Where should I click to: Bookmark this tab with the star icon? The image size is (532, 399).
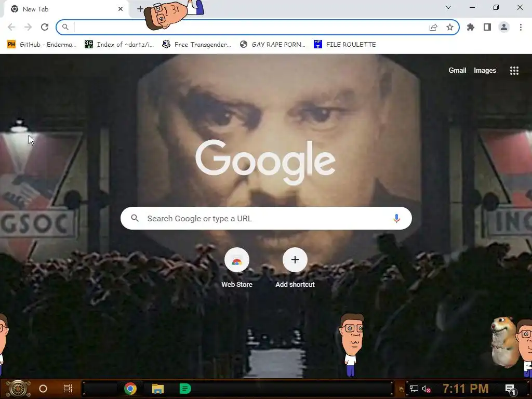[x=450, y=27]
